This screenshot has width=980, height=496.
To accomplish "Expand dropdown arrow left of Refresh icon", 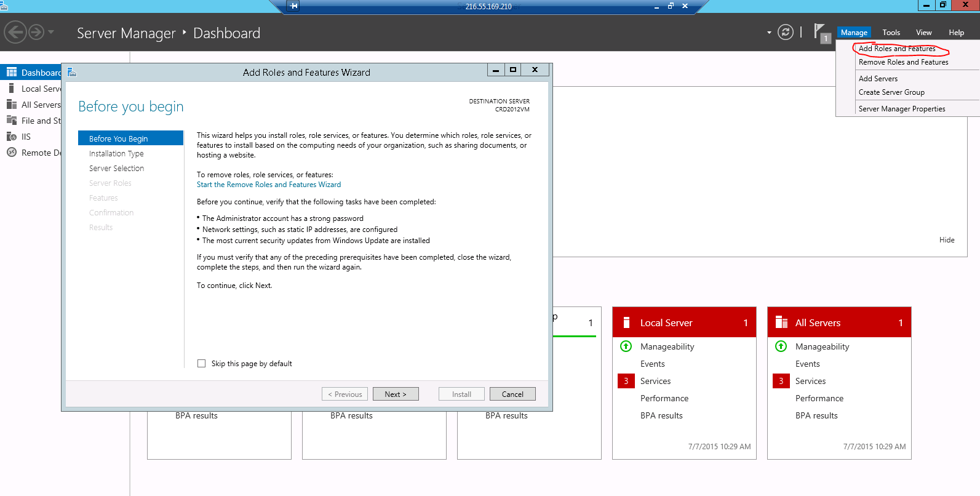I will [x=769, y=33].
